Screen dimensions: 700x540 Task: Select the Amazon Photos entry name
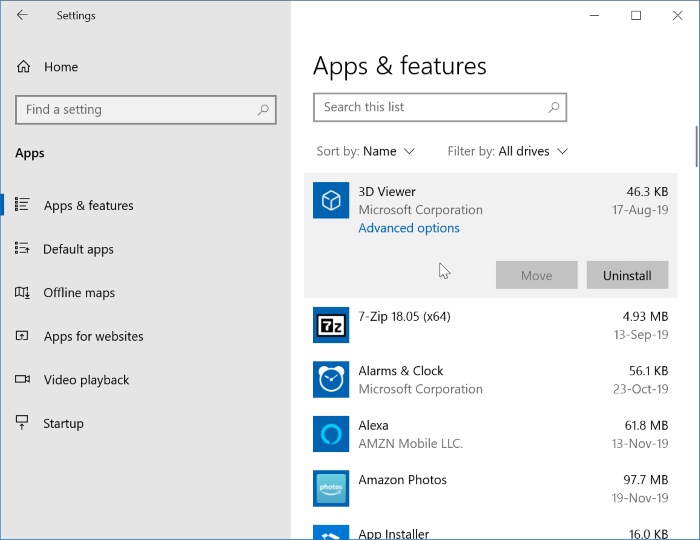(402, 480)
